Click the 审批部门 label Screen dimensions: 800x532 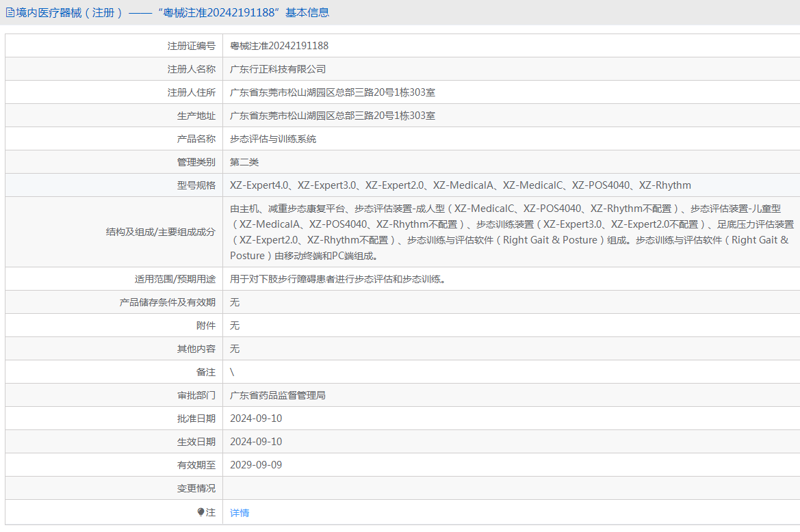coord(196,395)
